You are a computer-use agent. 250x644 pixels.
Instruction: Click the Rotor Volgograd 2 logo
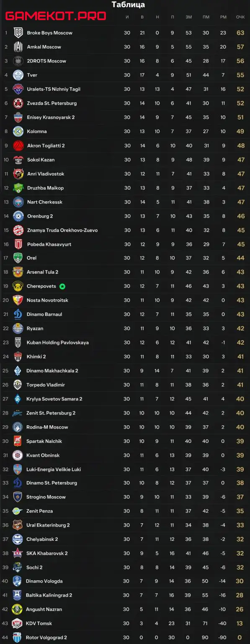click(18, 638)
